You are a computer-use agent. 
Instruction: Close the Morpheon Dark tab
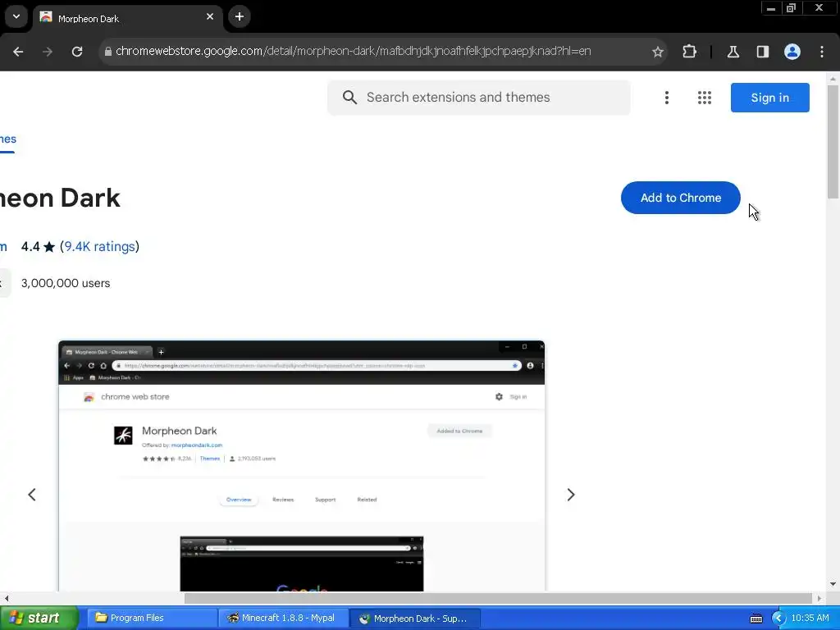(x=210, y=17)
